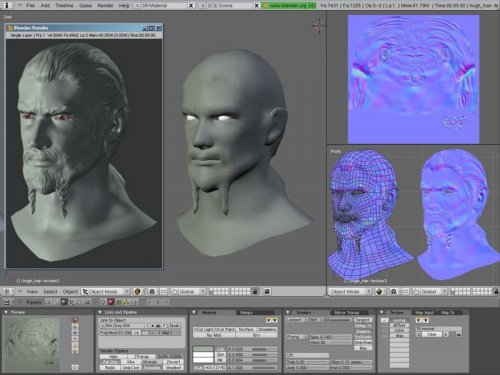Switch to the Mirror Transp tab
500x375 pixels.
[349, 312]
